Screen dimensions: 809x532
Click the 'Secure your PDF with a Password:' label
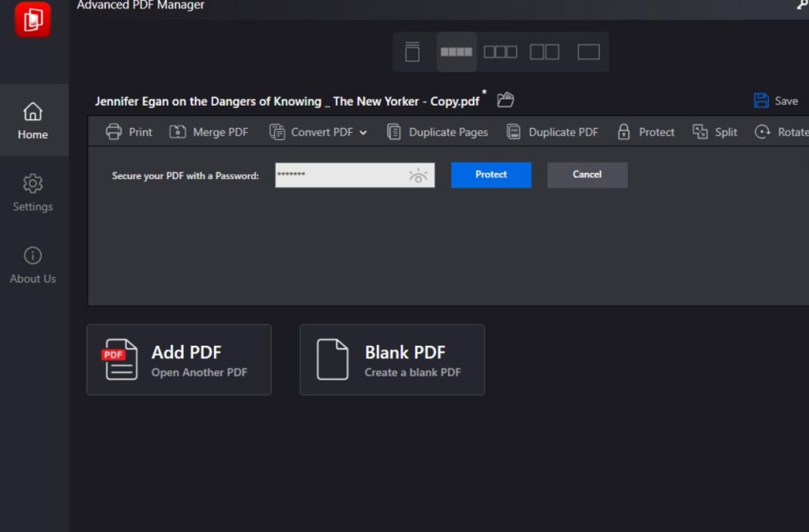coord(185,176)
